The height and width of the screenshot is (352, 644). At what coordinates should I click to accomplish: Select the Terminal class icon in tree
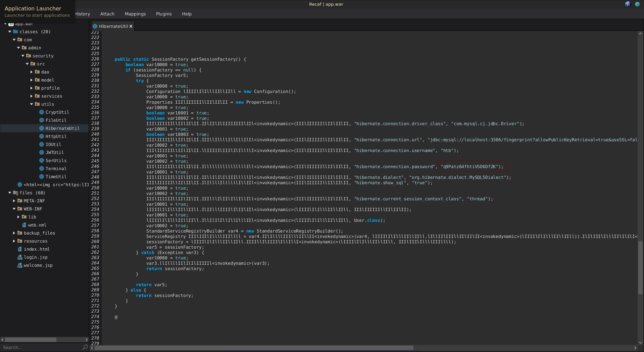point(42,169)
